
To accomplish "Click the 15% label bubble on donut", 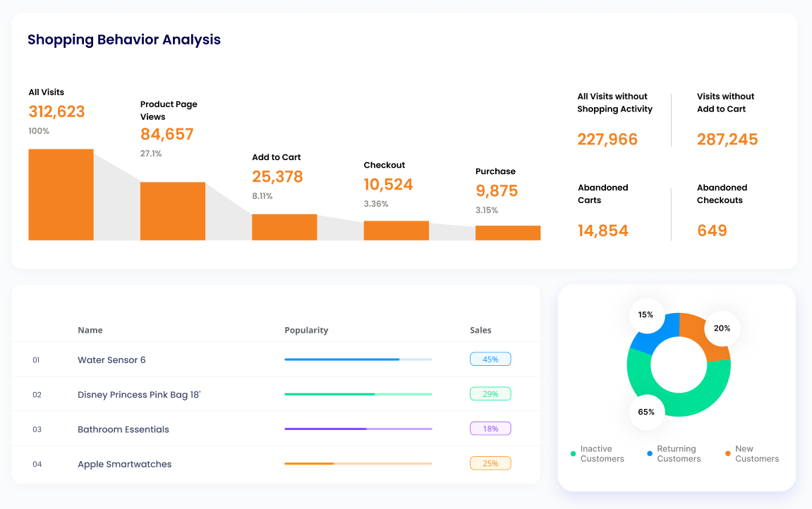I will tap(646, 315).
